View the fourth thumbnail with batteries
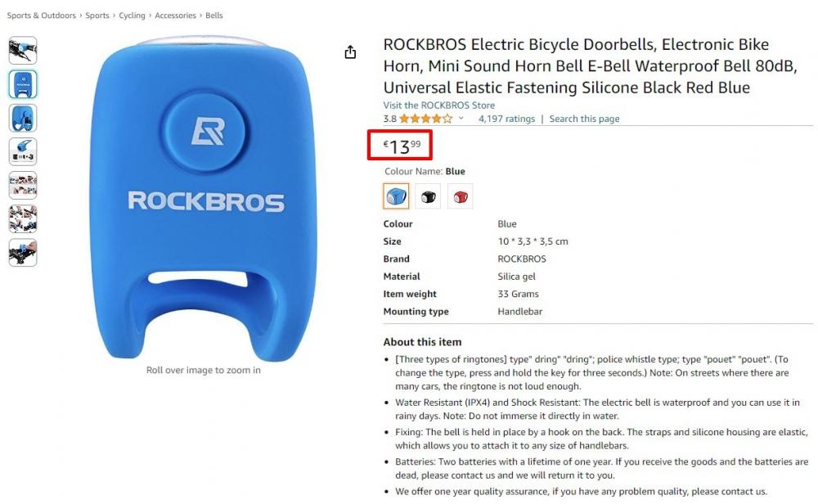818x504 pixels. (23, 151)
